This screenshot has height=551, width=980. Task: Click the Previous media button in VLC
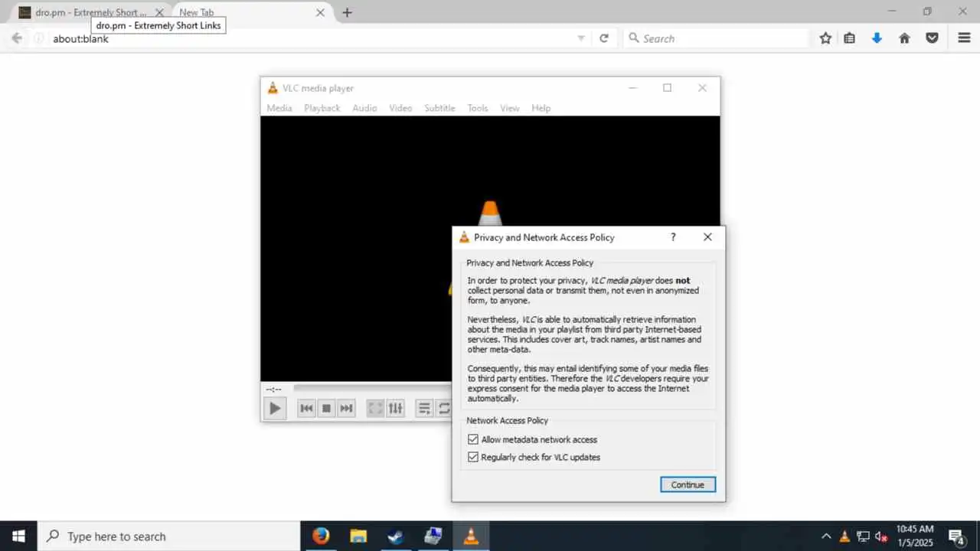(x=306, y=409)
